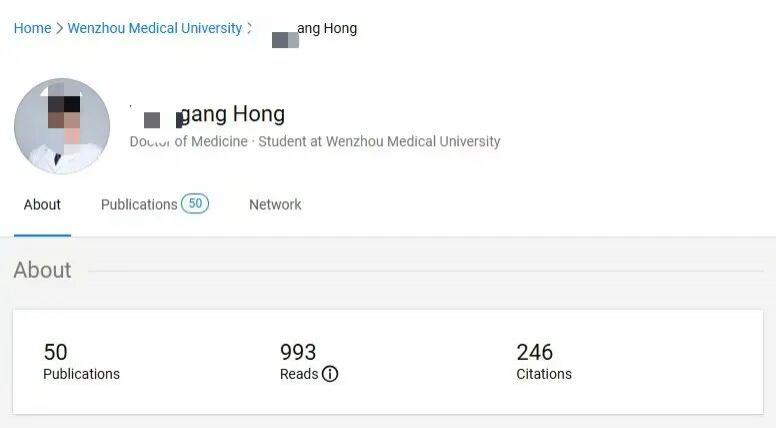Click the chevron after Home breadcrumb
The width and height of the screenshot is (776, 428).
(59, 28)
